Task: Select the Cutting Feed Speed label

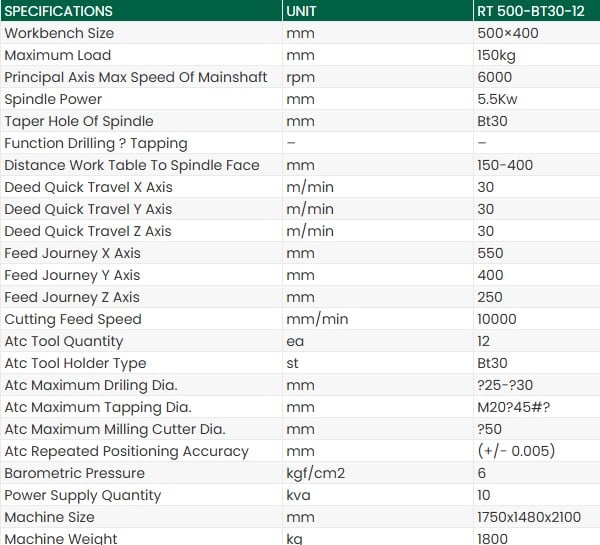Action: point(73,320)
